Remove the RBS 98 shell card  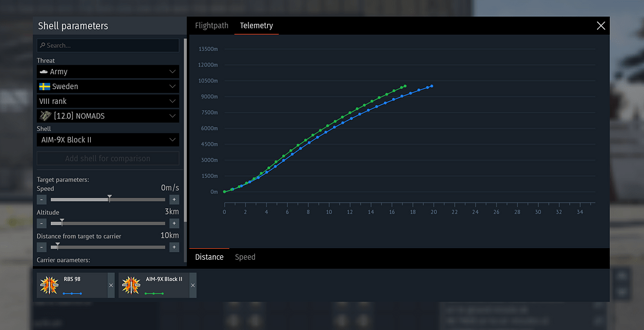tap(111, 286)
